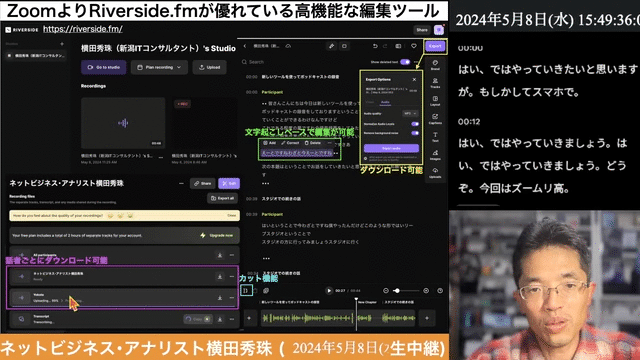Expand the Plan recording dropdown

pos(159,67)
